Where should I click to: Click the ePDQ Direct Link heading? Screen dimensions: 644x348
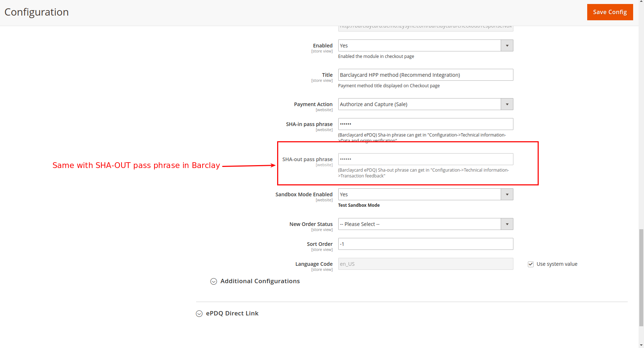(x=232, y=313)
